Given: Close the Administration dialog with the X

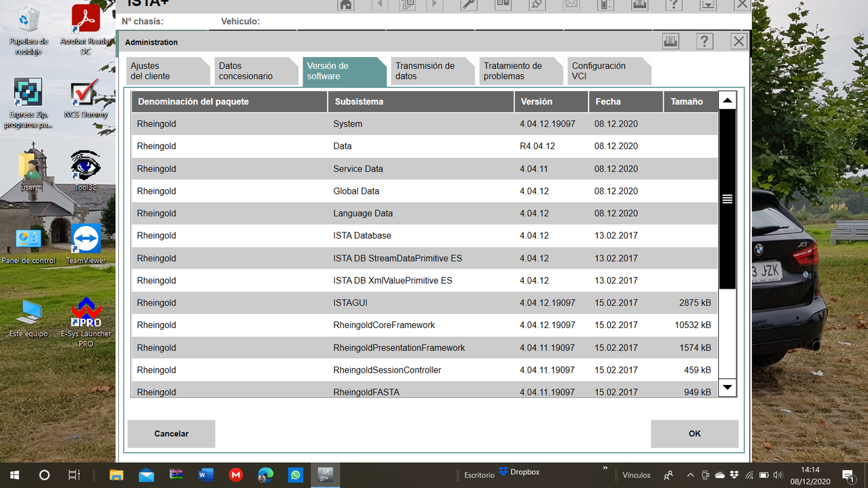Looking at the screenshot, I should tap(739, 41).
